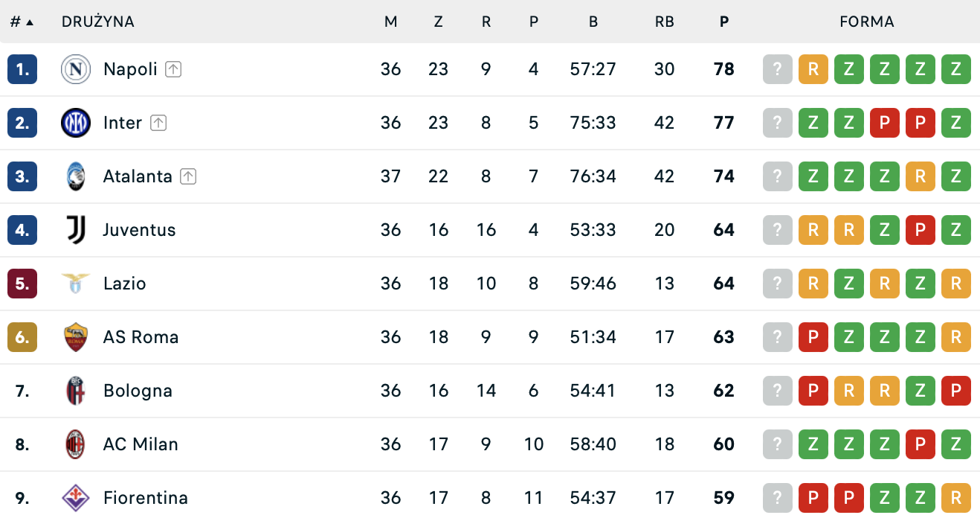
Task: Click the Napoli club crest
Action: pos(75,68)
